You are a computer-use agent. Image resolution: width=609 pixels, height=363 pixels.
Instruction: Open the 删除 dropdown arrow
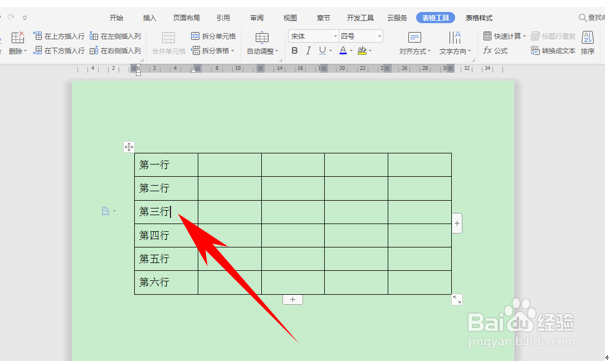click(25, 51)
